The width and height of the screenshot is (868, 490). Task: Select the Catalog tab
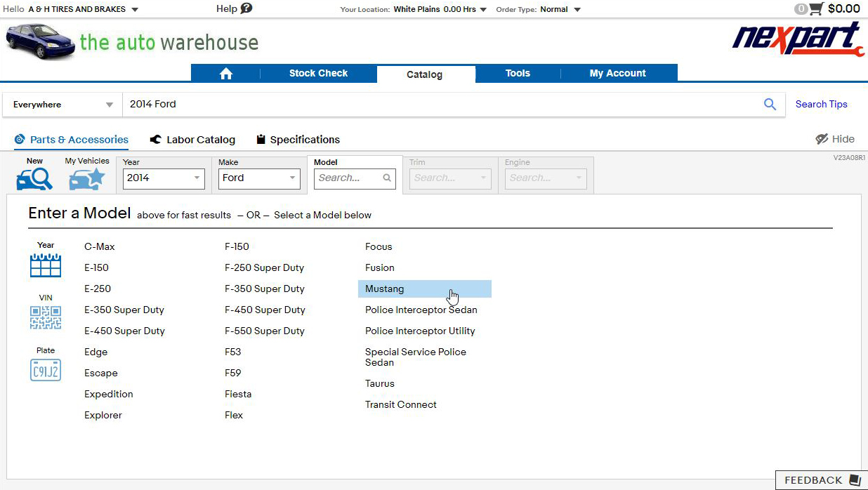[425, 74]
